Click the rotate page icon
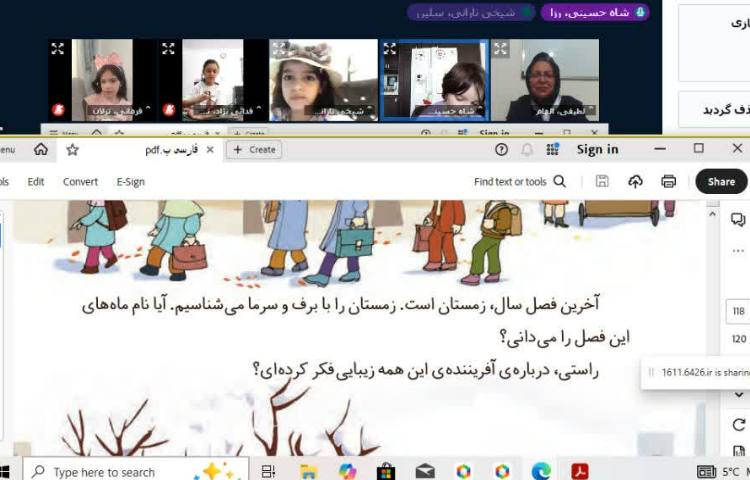The width and height of the screenshot is (750, 480). click(x=739, y=425)
